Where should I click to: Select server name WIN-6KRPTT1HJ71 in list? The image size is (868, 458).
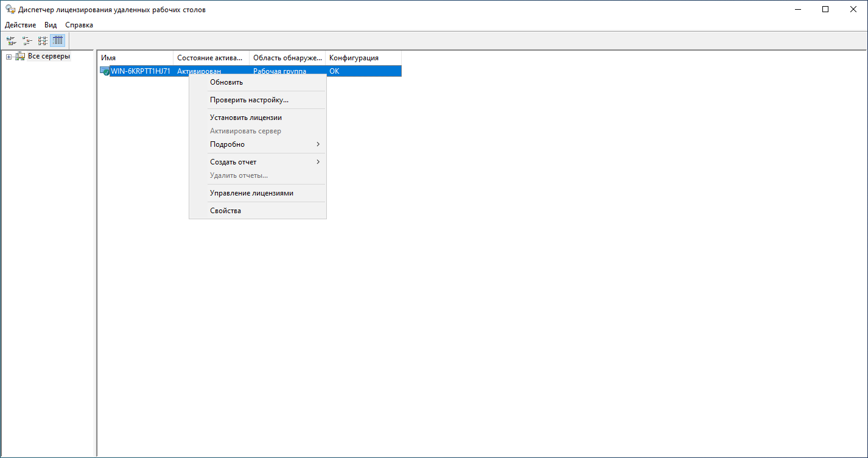141,71
